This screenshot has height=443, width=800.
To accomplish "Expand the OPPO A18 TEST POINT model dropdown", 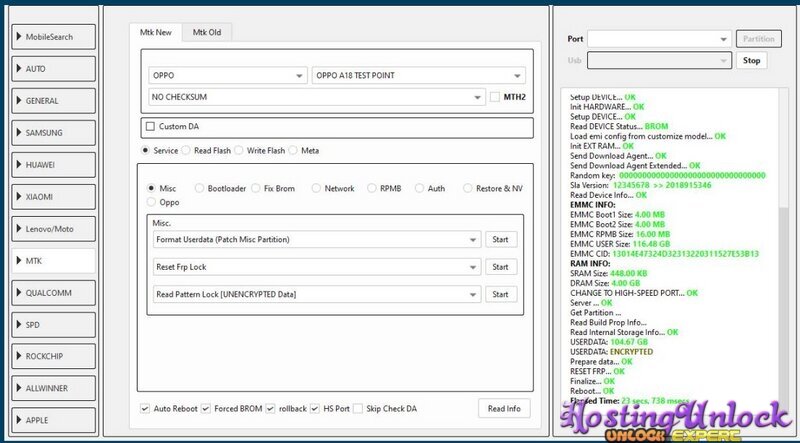I will 418,76.
